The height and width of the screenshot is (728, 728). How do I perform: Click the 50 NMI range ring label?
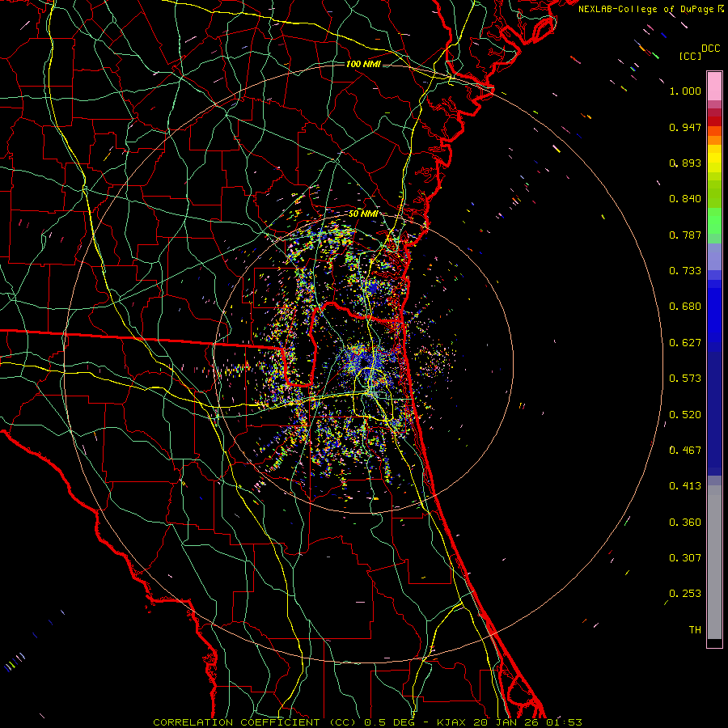[363, 214]
